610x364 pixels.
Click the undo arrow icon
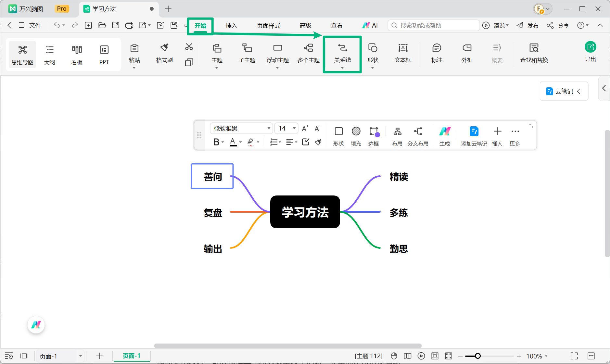(57, 25)
